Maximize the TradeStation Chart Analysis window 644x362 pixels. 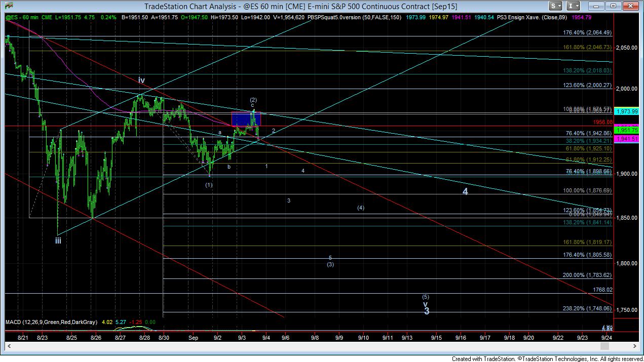[613, 6]
